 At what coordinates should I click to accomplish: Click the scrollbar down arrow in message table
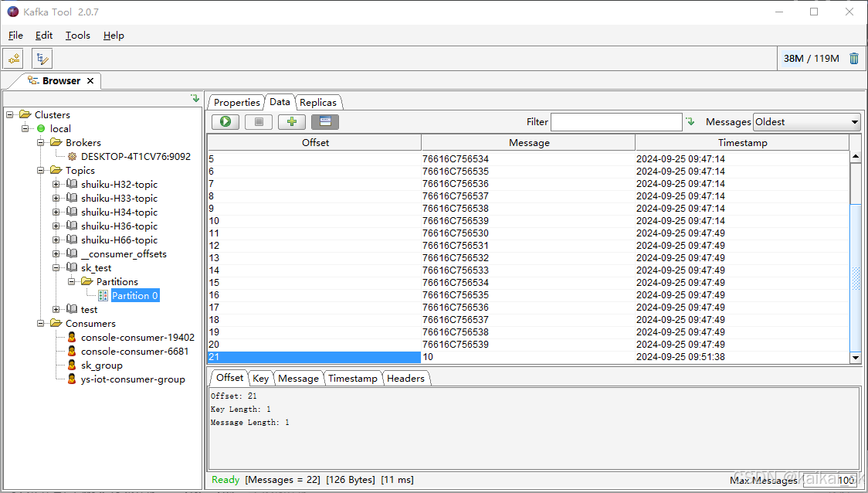pos(856,358)
